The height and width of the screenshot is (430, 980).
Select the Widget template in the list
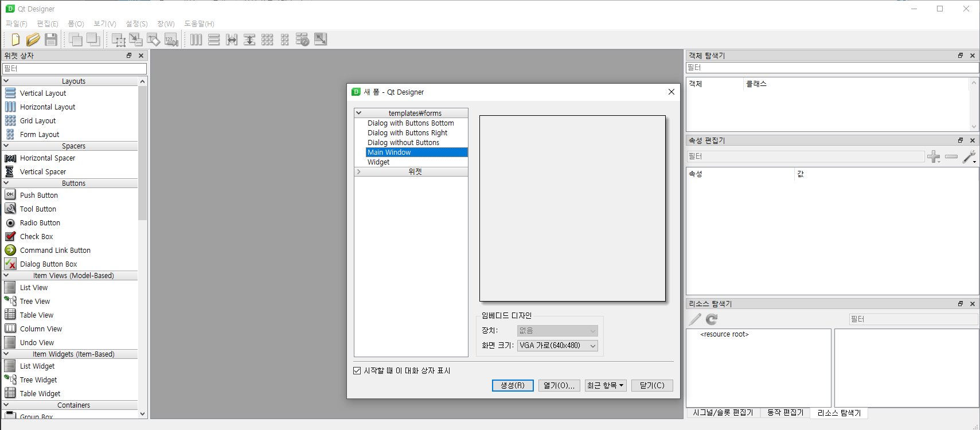(x=378, y=162)
